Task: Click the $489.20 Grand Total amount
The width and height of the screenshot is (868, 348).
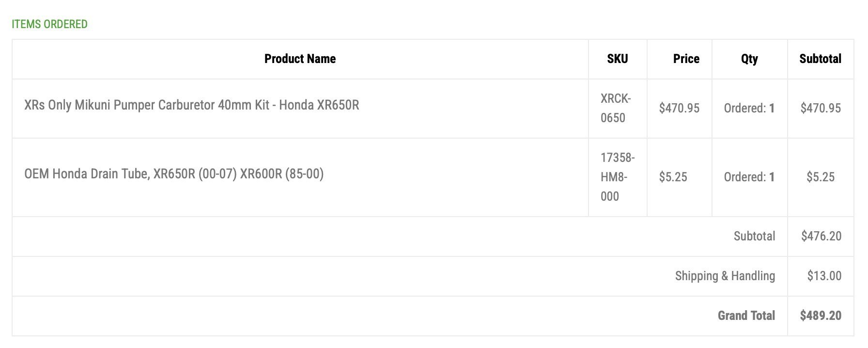Action: coord(821,316)
